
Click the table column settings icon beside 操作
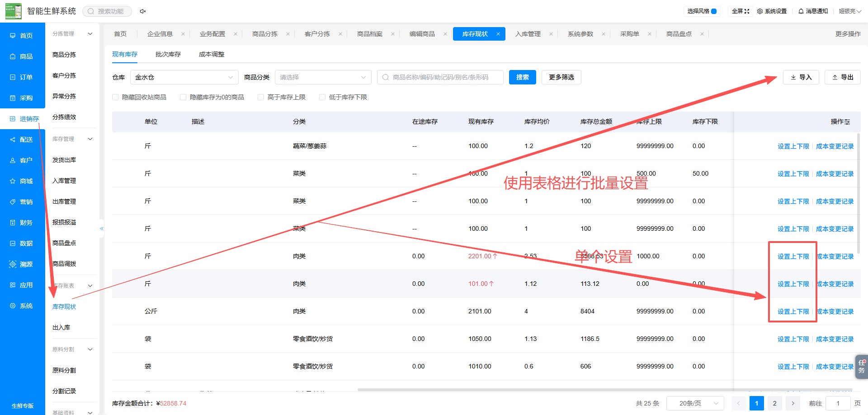[847, 122]
